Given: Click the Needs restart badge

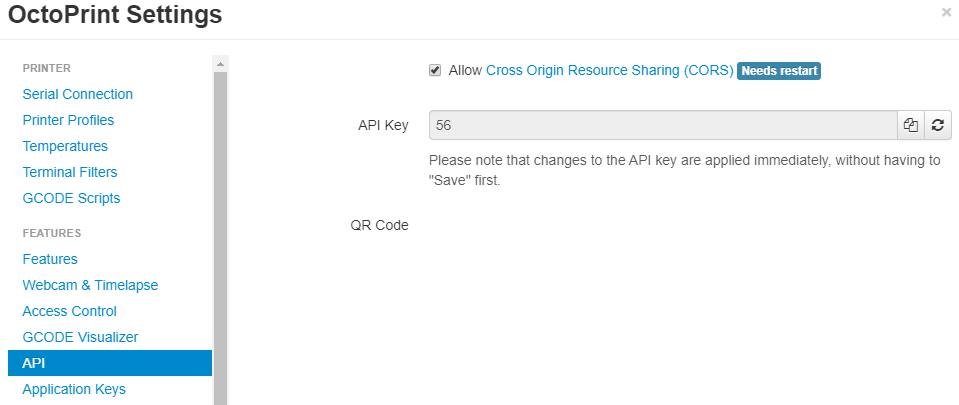Looking at the screenshot, I should tap(779, 71).
